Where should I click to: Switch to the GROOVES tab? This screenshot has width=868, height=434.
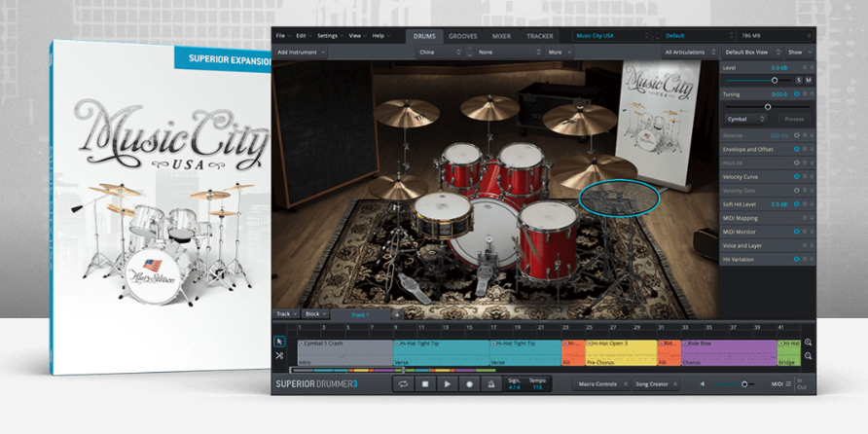(463, 36)
